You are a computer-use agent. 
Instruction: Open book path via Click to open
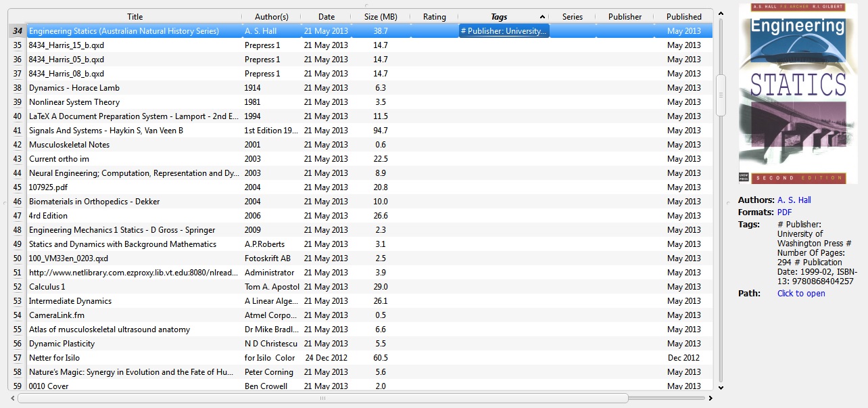[801, 294]
